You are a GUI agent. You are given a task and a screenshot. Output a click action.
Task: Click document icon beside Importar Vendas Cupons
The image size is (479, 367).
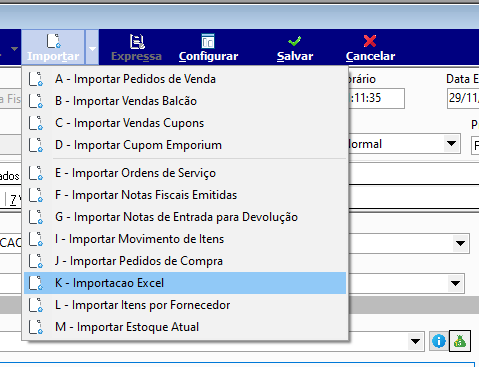36,123
